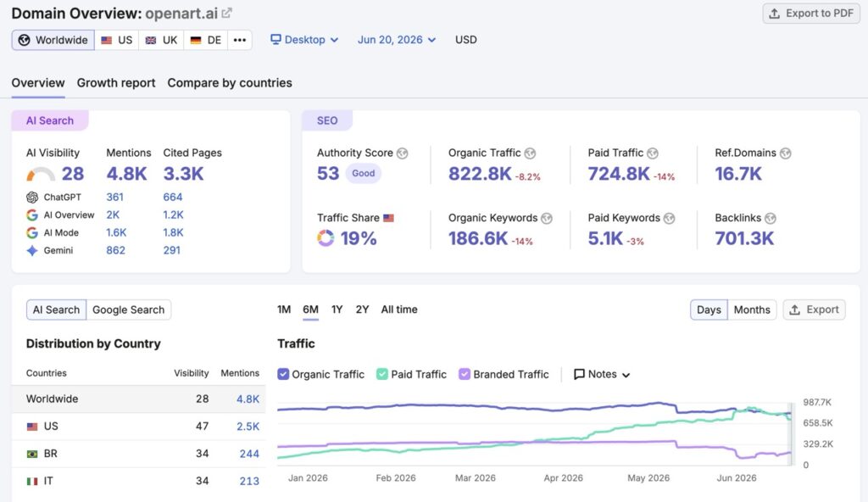Click the Traffic Share donut chart icon
Viewport: 868px width, 502px height.
coord(325,238)
